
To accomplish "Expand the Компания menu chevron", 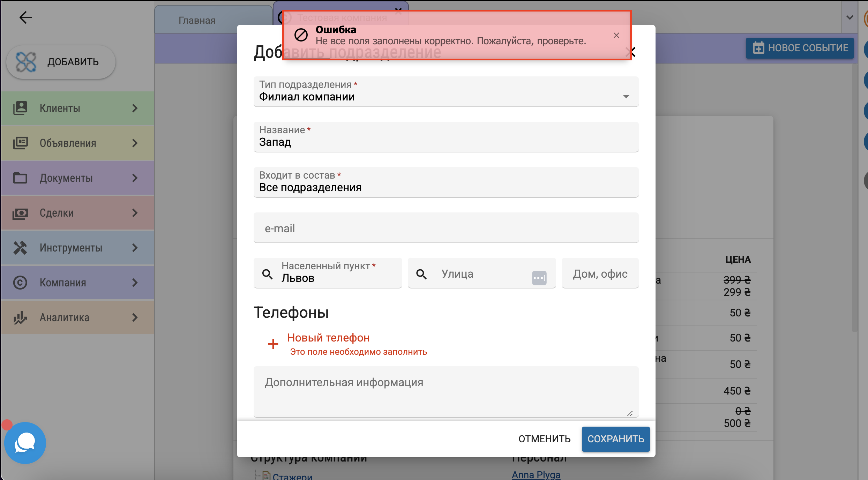I will tap(135, 283).
